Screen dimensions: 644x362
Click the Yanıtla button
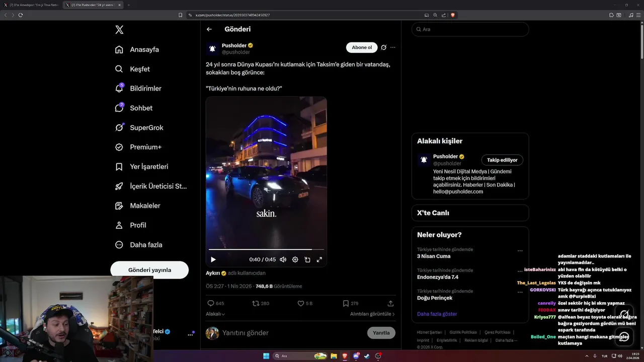(x=381, y=333)
